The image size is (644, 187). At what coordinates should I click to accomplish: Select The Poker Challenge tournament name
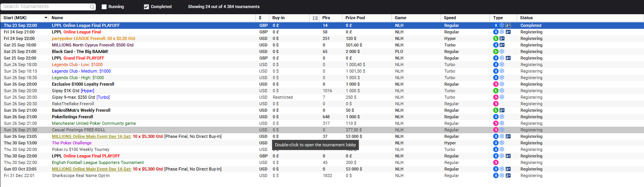coord(72,143)
